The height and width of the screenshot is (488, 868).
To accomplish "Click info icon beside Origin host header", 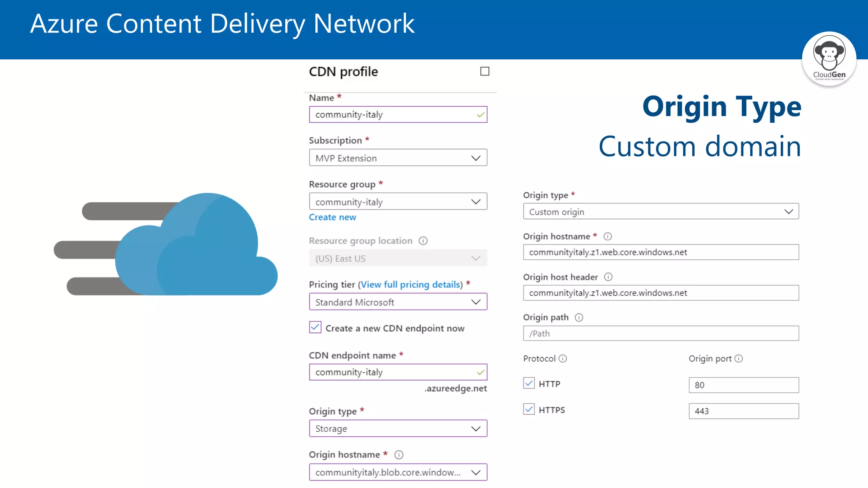I will pyautogui.click(x=608, y=277).
